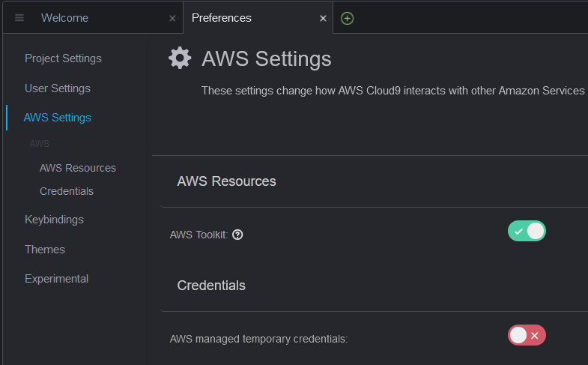
Task: Open Experimental preferences
Action: point(56,279)
